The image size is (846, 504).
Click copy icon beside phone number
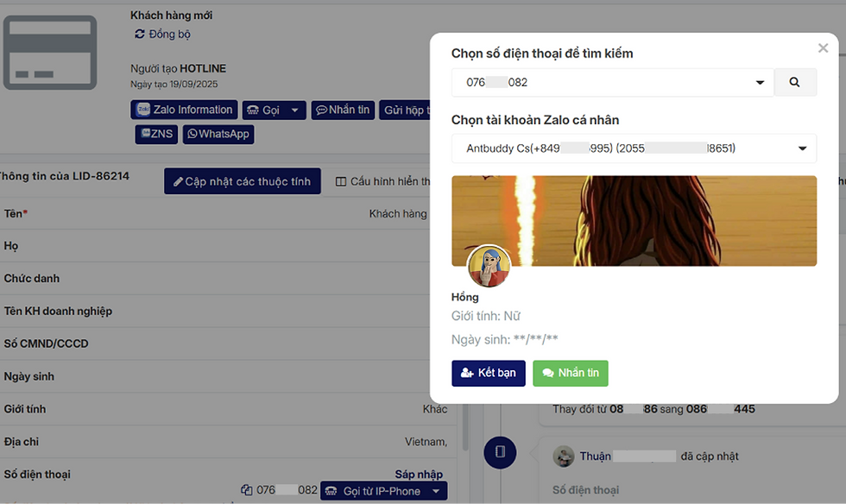(247, 490)
